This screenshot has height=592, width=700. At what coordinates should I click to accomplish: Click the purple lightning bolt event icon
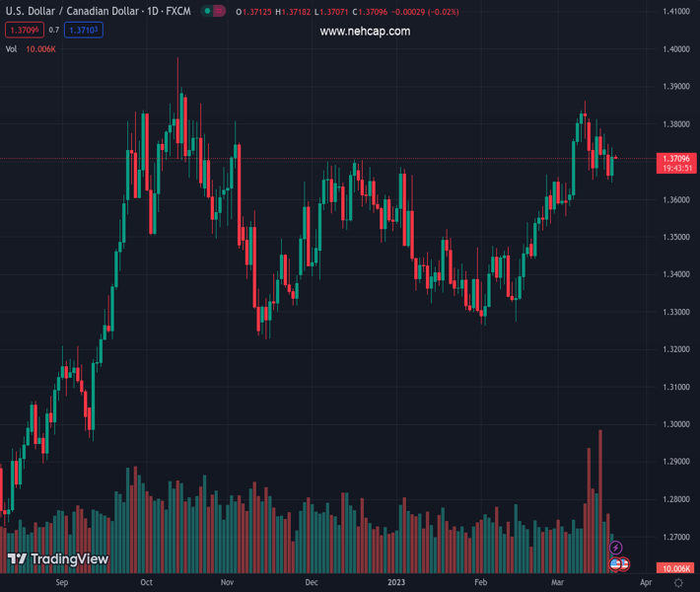click(x=616, y=548)
